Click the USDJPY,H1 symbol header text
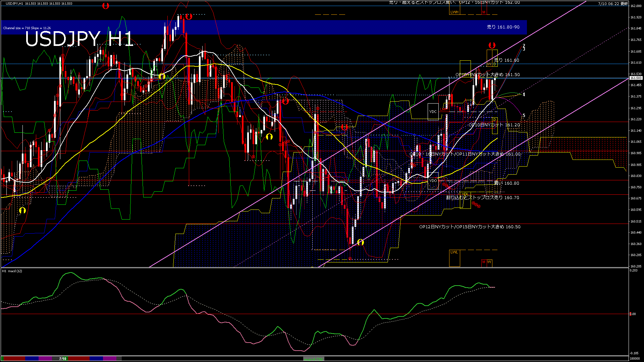 tap(14, 3)
